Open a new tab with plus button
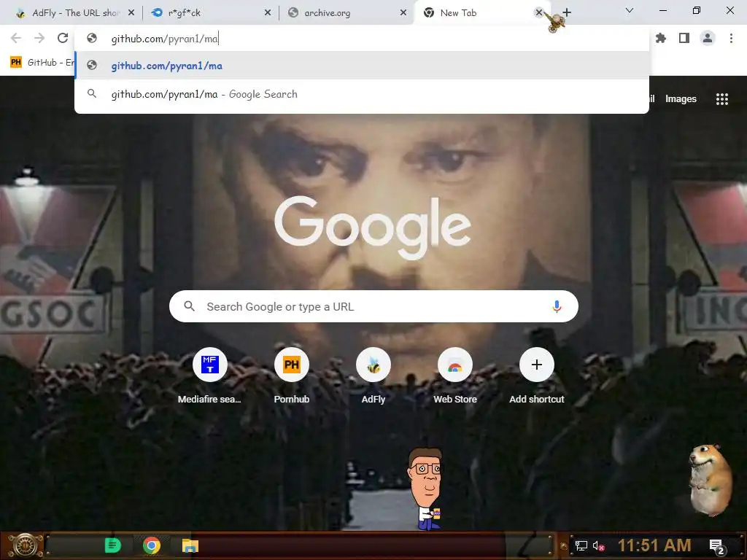Screen dimensions: 747x560 [x=567, y=12]
